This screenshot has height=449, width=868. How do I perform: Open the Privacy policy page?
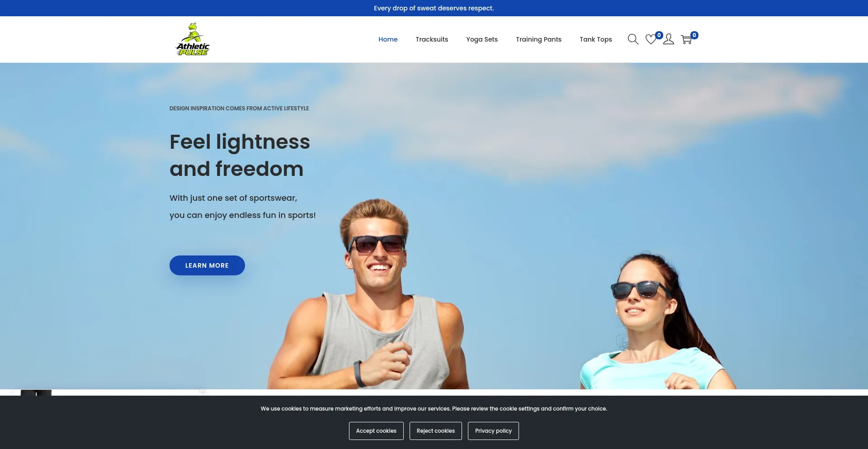click(x=493, y=430)
